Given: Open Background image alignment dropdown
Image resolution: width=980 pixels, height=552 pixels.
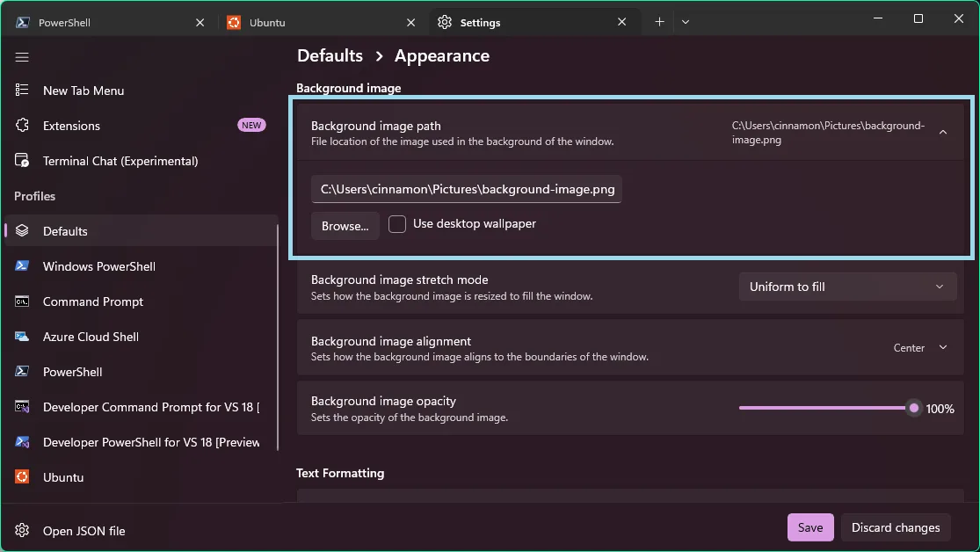Looking at the screenshot, I should click(x=919, y=348).
